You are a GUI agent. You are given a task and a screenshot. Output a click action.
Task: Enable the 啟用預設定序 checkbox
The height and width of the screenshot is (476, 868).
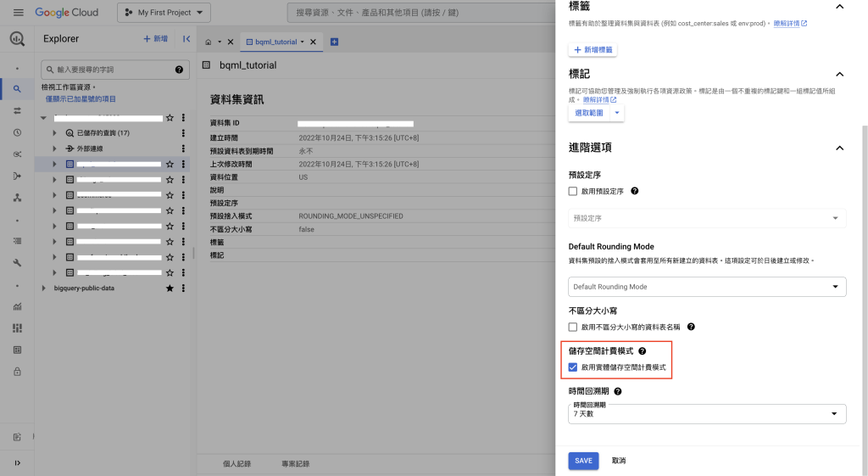coord(573,191)
